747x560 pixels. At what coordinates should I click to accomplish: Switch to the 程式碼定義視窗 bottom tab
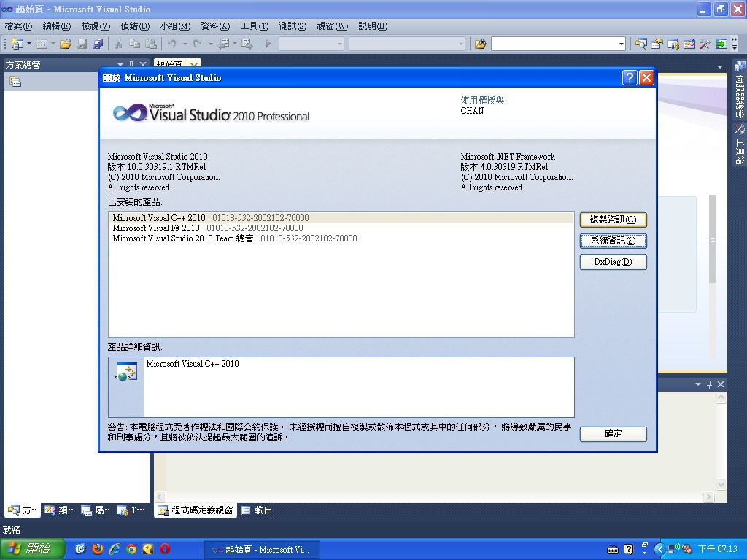tap(196, 510)
